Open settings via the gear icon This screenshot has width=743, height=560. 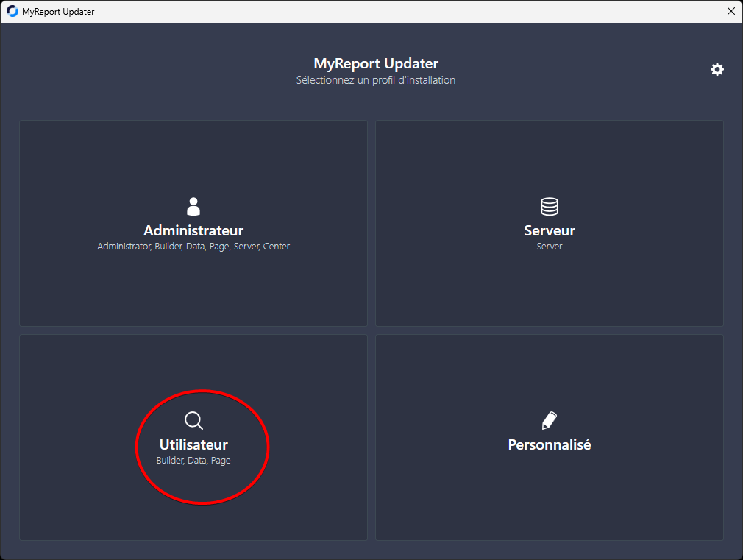point(717,69)
